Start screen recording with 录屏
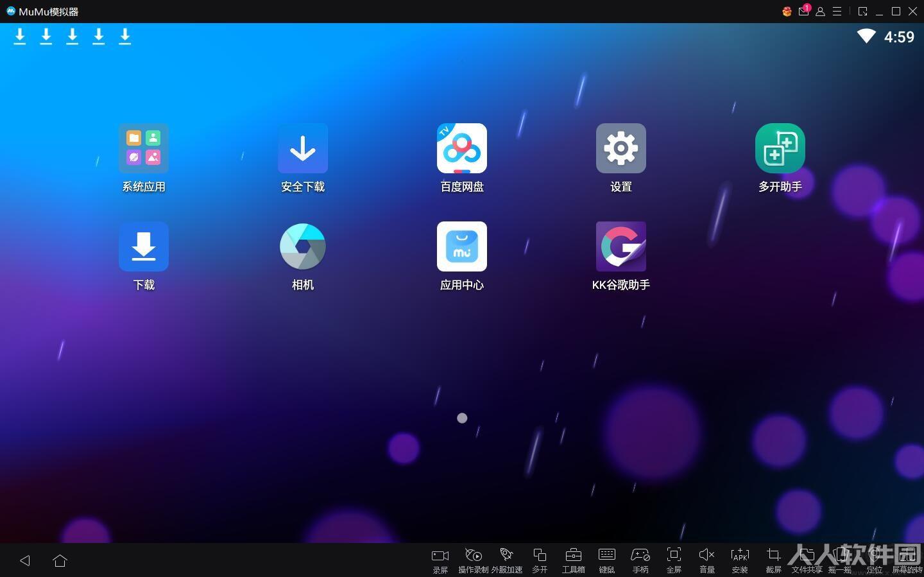Viewport: 924px width, 577px height. point(440,560)
